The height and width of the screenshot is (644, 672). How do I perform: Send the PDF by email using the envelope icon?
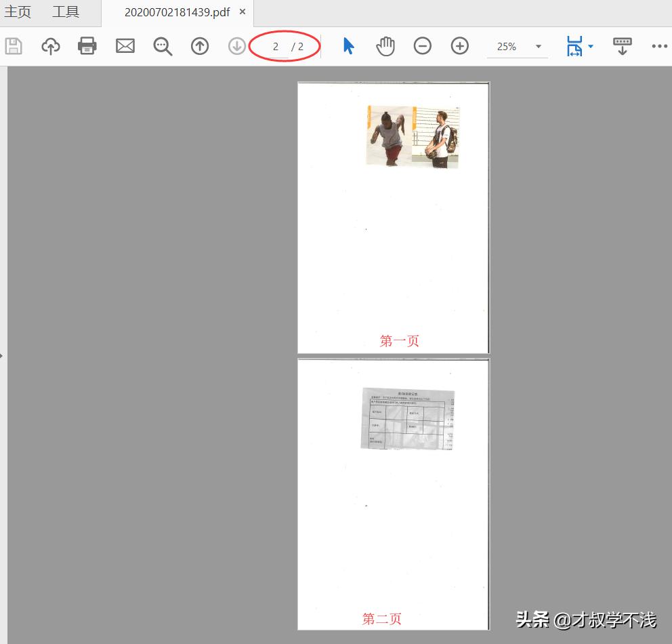pyautogui.click(x=125, y=45)
